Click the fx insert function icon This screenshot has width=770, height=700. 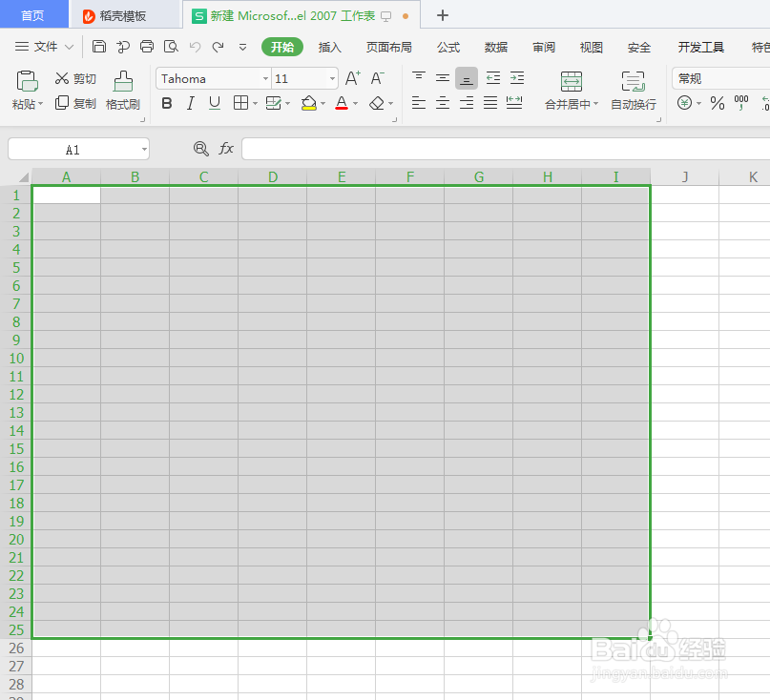click(x=226, y=148)
